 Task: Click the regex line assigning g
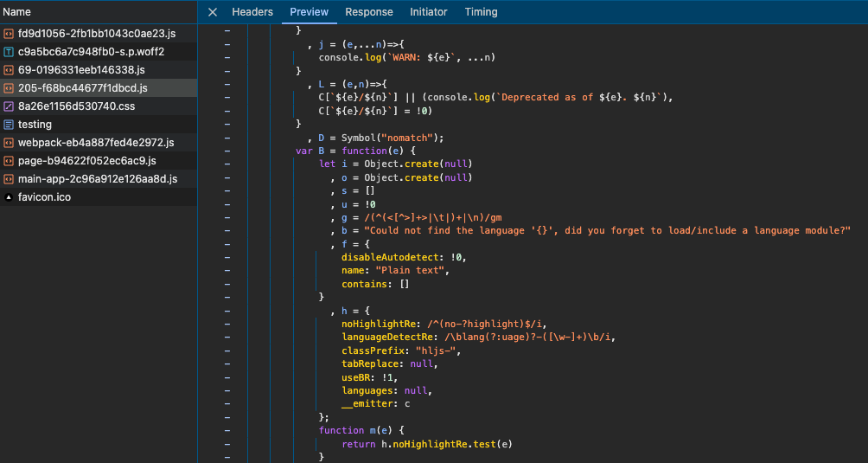coord(417,217)
